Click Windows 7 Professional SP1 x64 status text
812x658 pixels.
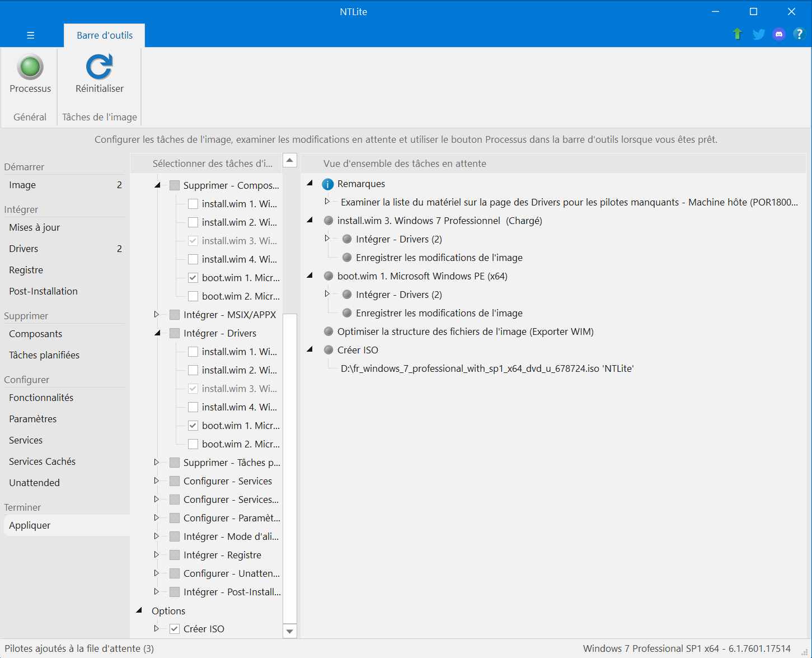tap(687, 648)
